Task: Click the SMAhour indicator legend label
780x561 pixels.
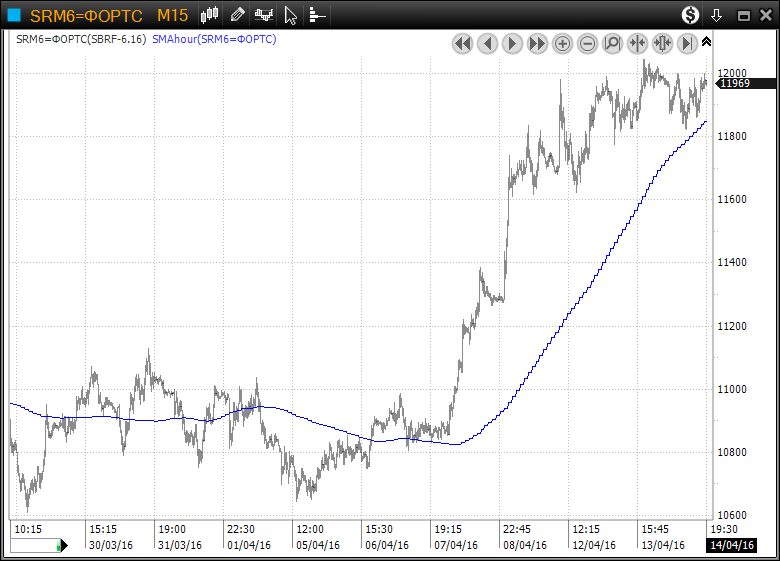Action: click(x=215, y=39)
